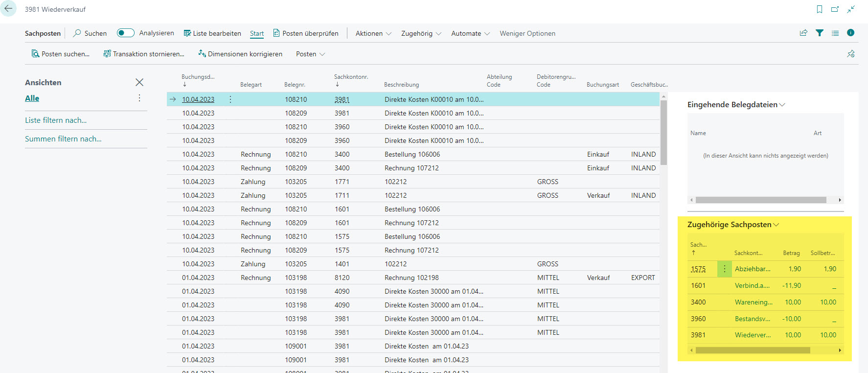Click the Belegdateien horizontal scrollbar

pos(761,200)
